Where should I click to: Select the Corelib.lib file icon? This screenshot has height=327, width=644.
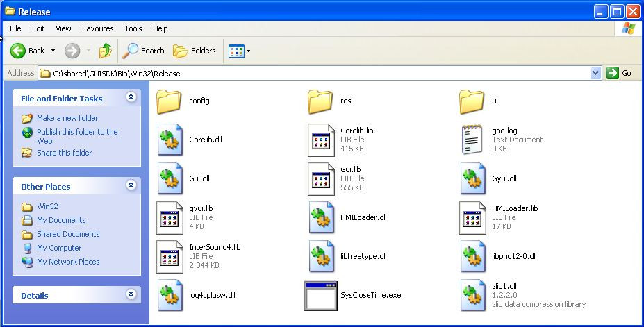[321, 140]
